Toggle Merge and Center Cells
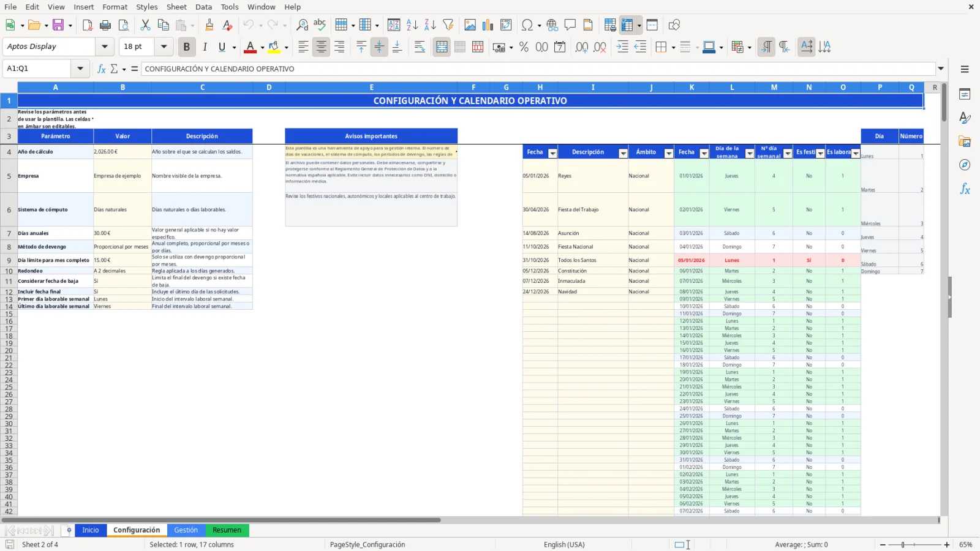 442,47
